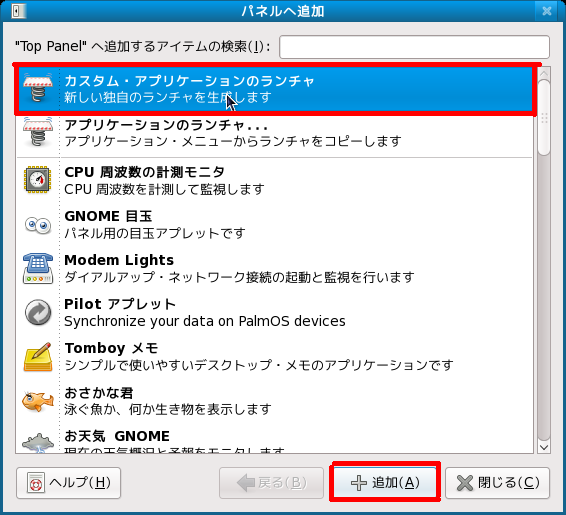Open the window menu icon in title bar
566x515 pixels.
pyautogui.click(x=18, y=11)
